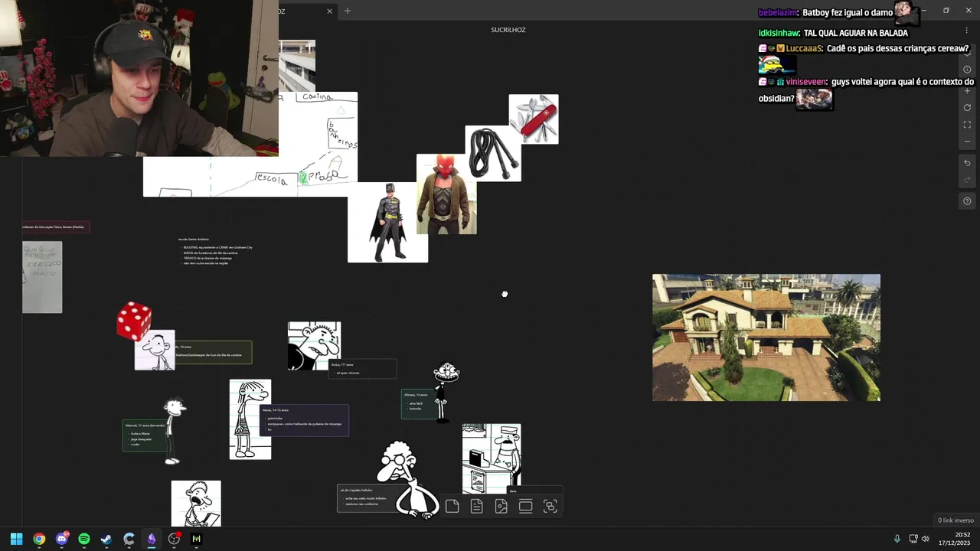Switch to Obsidian taskbar icon
Image resolution: width=980 pixels, height=551 pixels.
(x=152, y=539)
